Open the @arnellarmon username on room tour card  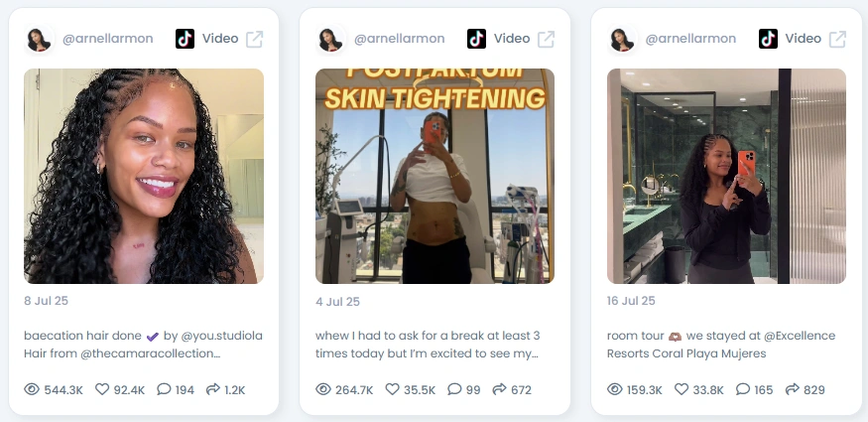coord(690,39)
